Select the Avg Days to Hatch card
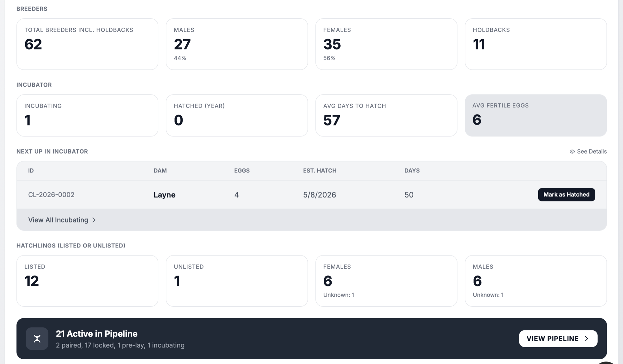 pos(386,115)
